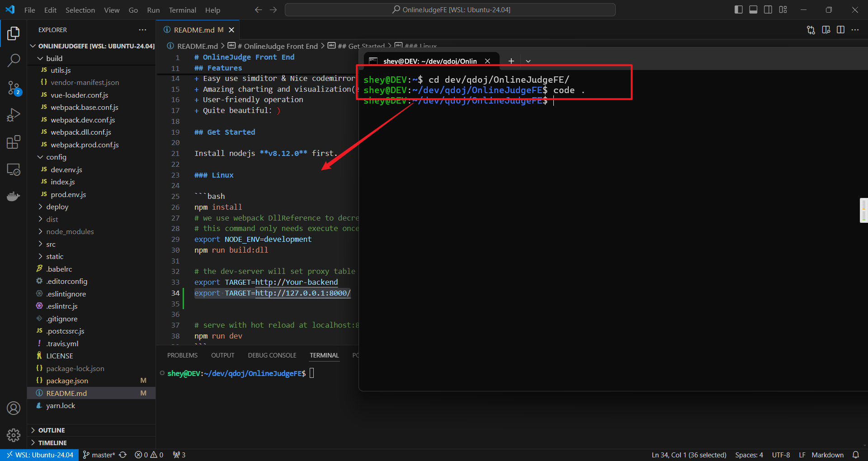Open Source Control view with 2 changes
868x461 pixels.
[x=14, y=88]
